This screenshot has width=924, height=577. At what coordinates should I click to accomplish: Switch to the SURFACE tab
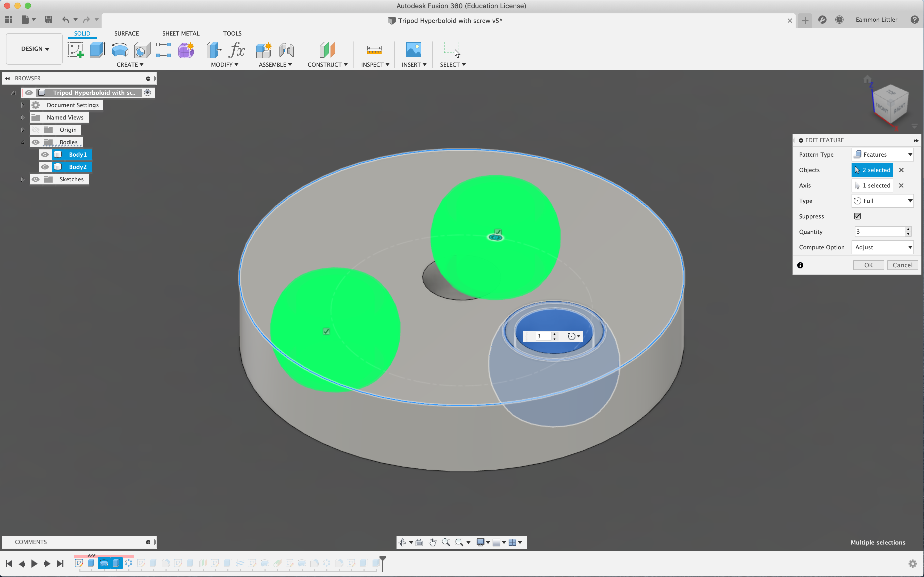point(126,33)
